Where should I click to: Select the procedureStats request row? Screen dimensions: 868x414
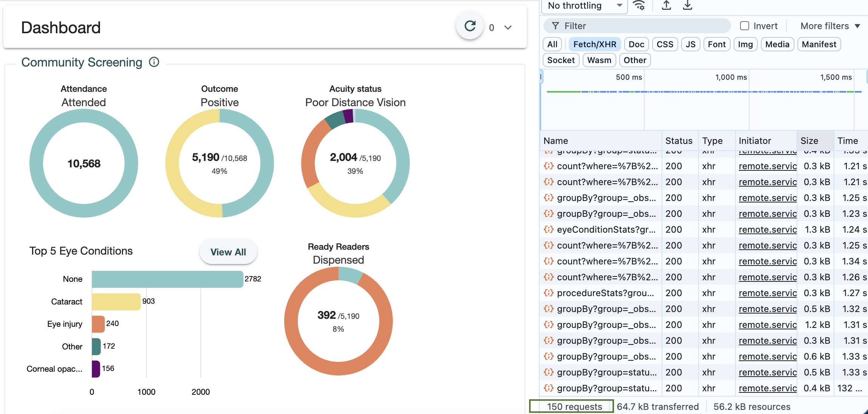(704, 293)
